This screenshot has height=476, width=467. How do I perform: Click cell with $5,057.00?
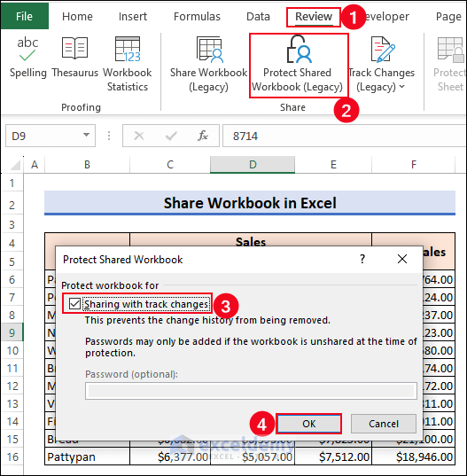[x=253, y=456]
